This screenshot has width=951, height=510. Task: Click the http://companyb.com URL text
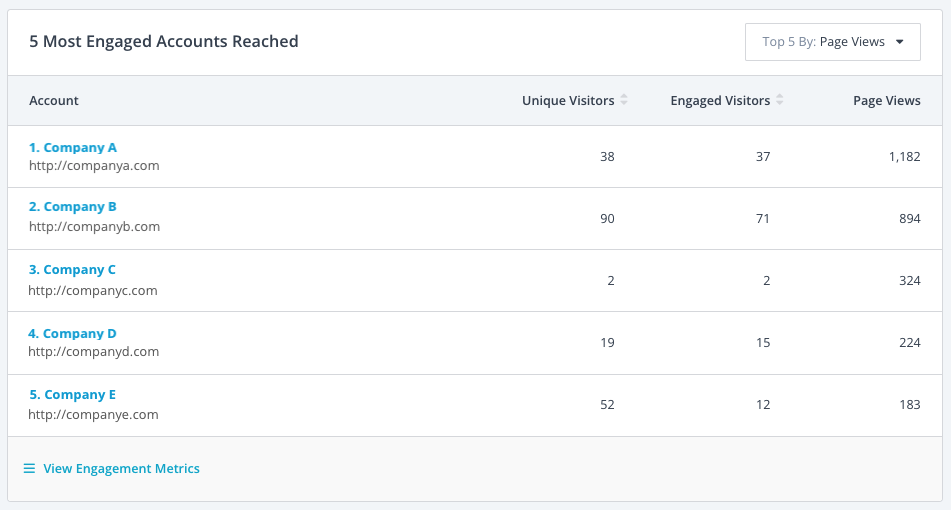point(94,226)
